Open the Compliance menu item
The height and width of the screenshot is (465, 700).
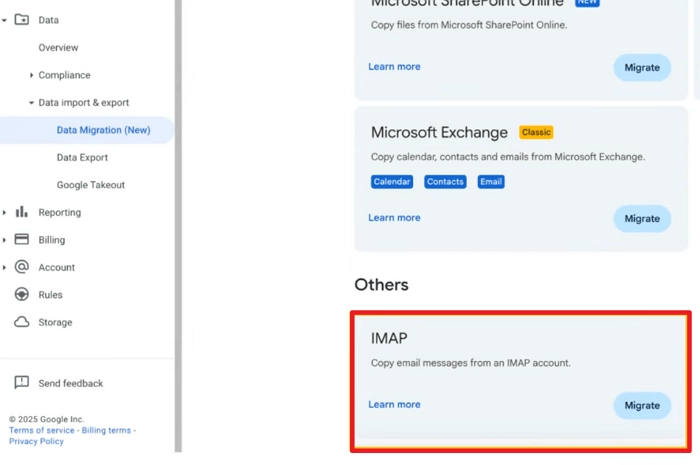coord(64,75)
